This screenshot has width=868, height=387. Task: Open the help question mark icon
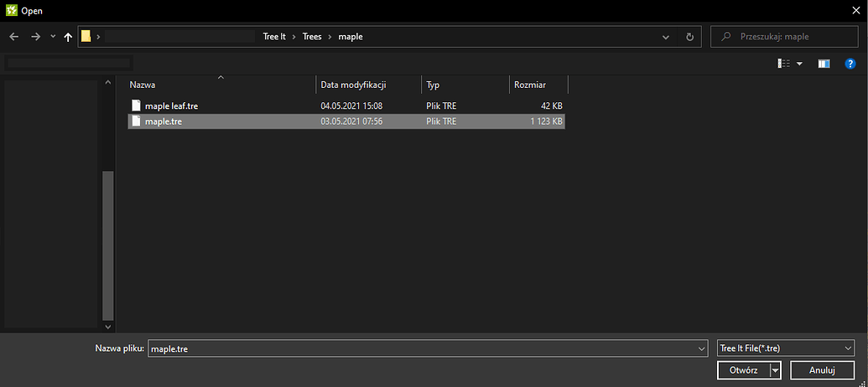point(849,64)
